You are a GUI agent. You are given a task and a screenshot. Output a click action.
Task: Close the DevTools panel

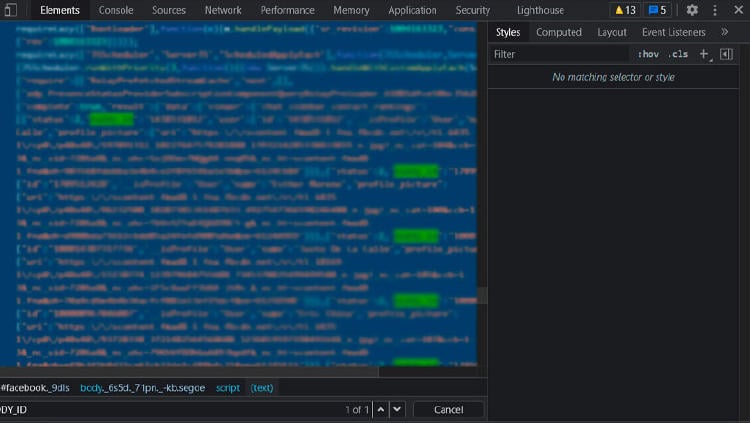point(738,10)
